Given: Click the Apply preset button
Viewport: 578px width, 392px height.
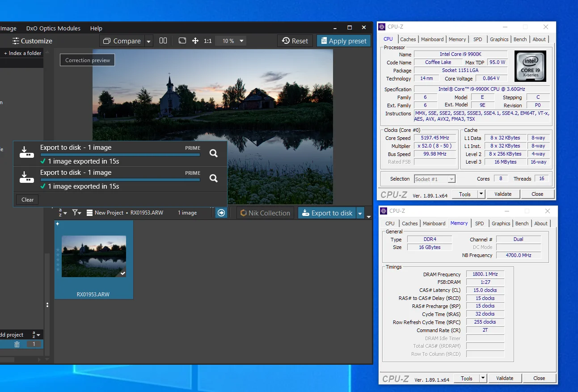Looking at the screenshot, I should point(344,41).
